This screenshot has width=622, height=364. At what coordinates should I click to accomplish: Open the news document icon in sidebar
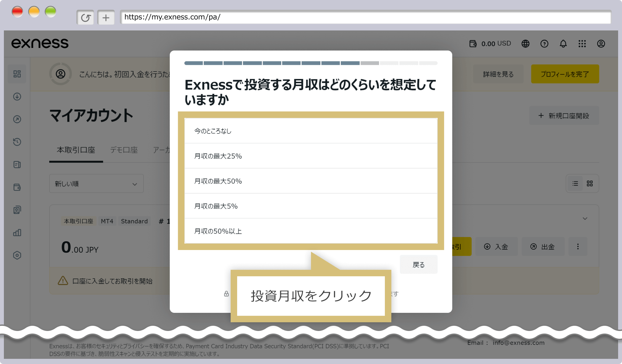(x=17, y=165)
